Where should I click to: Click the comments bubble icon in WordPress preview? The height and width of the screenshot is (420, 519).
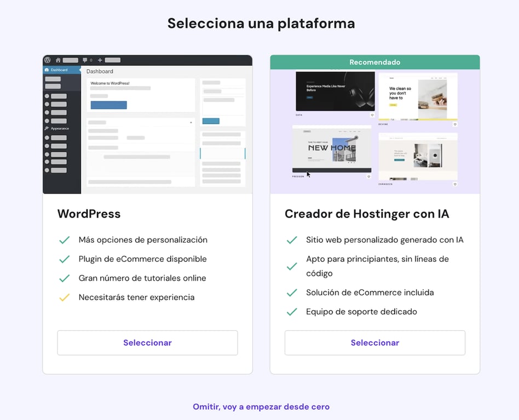[85, 60]
